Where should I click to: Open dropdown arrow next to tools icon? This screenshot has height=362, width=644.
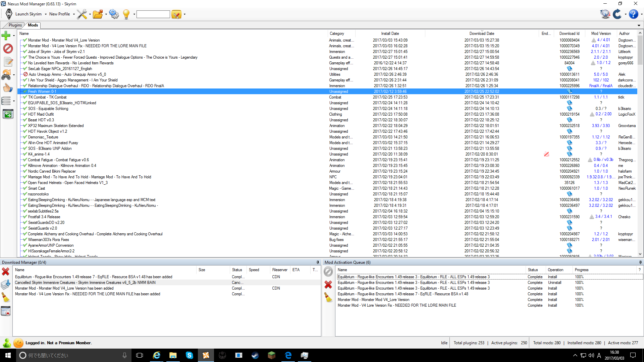point(90,14)
